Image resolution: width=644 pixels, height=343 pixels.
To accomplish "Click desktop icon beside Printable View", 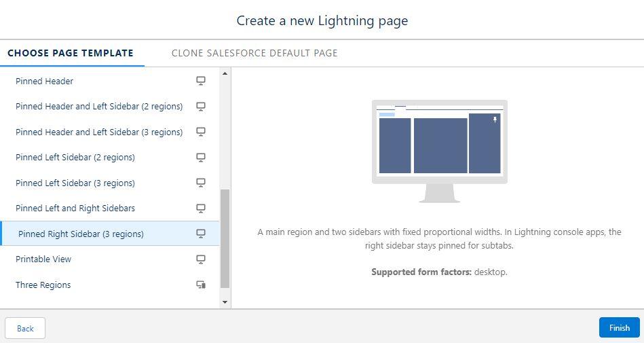I will click(x=201, y=259).
